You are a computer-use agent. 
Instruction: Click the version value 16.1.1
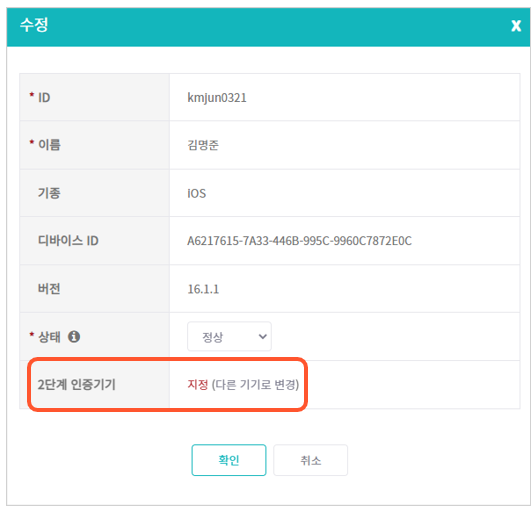click(x=203, y=289)
